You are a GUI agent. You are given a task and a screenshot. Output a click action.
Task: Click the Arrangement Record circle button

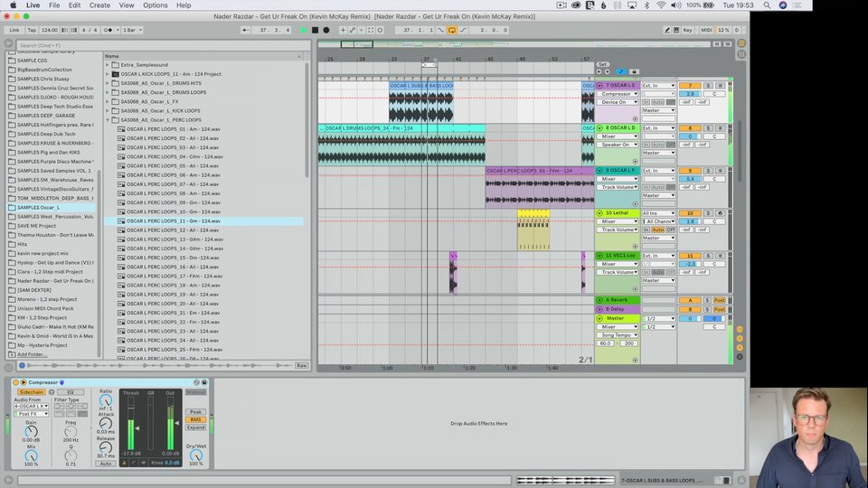326,30
